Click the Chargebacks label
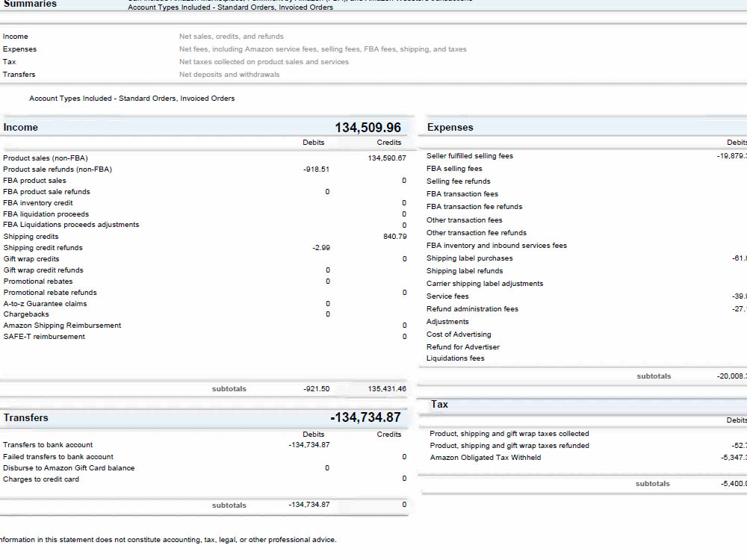This screenshot has height=560, width=747. tap(26, 314)
